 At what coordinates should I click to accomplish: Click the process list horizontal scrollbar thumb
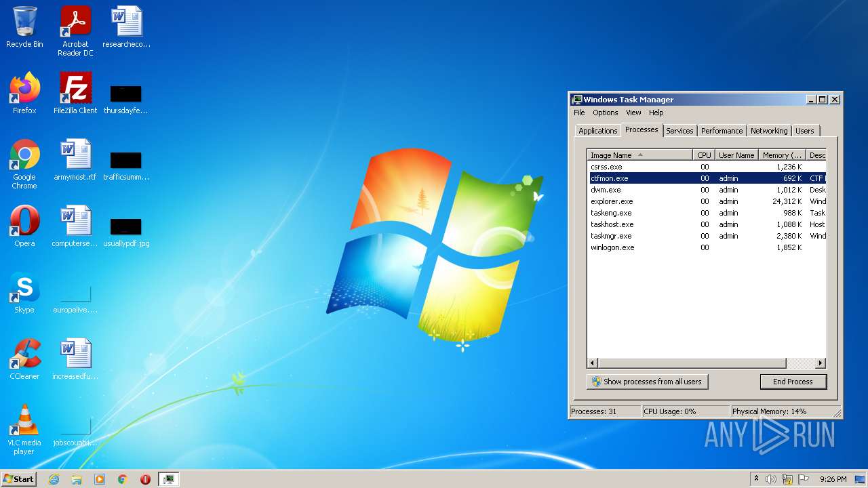pyautogui.click(x=692, y=363)
